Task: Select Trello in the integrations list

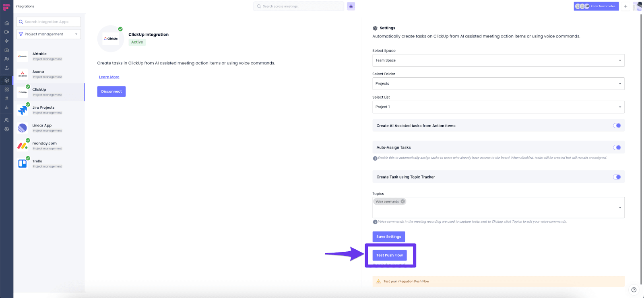Action: point(49,163)
